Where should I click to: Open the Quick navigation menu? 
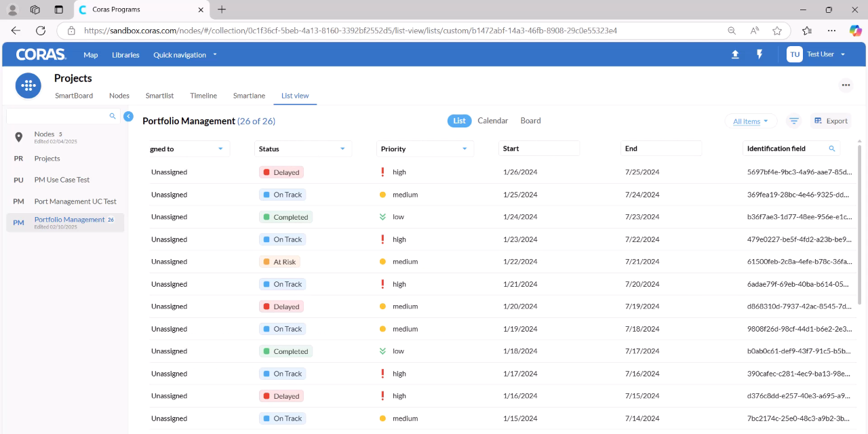click(184, 55)
